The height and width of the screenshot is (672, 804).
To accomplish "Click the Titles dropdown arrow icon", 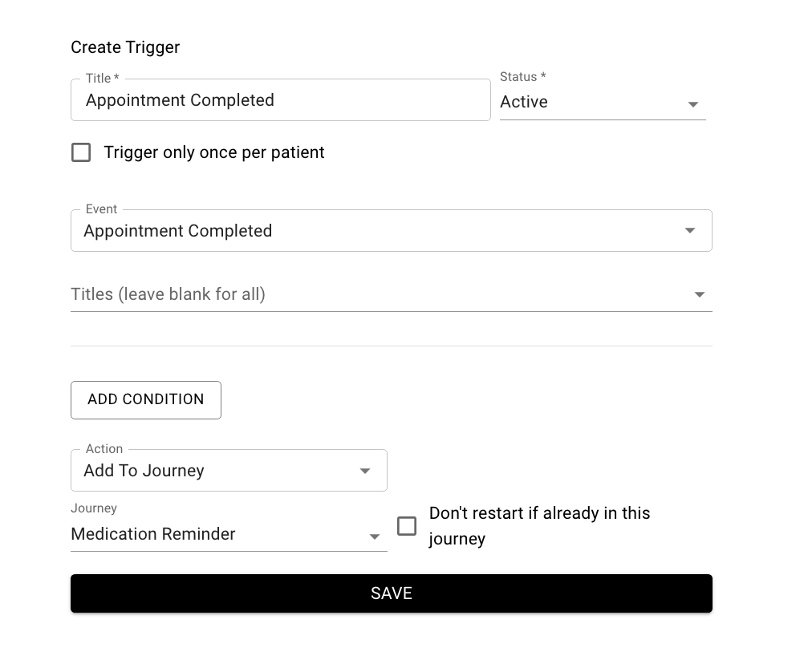I will click(x=699, y=293).
